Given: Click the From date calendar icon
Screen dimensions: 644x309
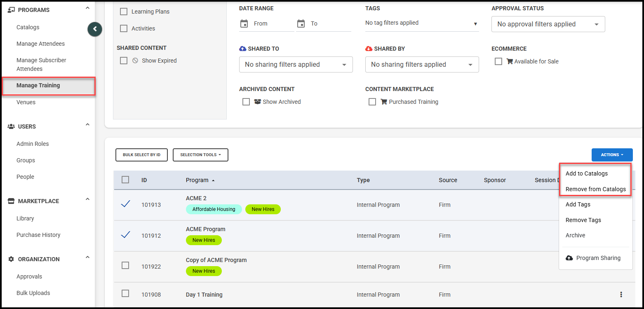Looking at the screenshot, I should [244, 23].
